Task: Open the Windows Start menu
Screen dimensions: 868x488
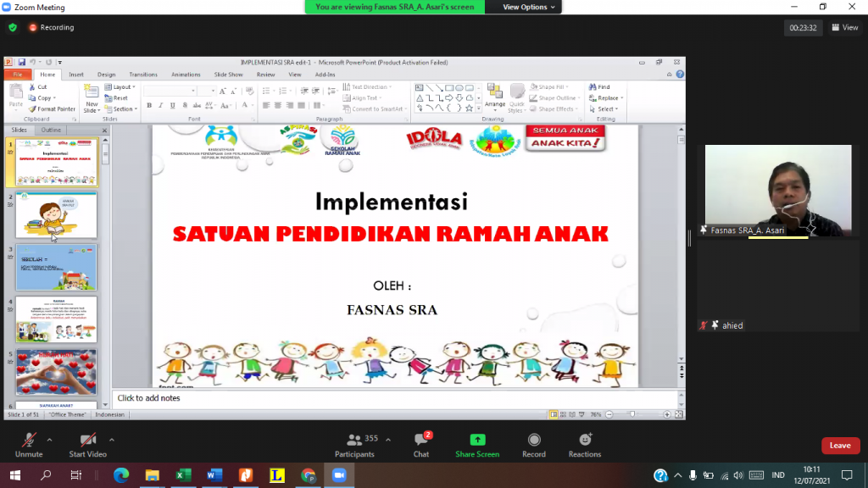Action: click(x=15, y=475)
